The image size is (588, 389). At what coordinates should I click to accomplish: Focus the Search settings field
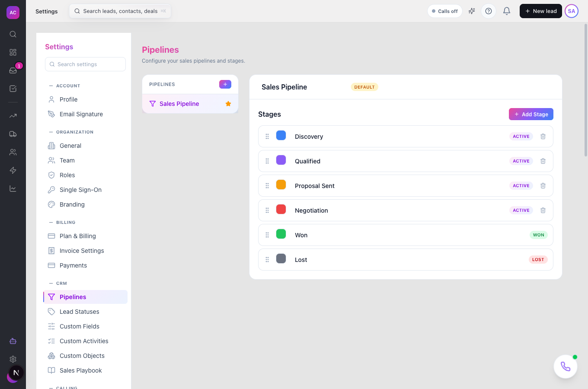tap(86, 64)
